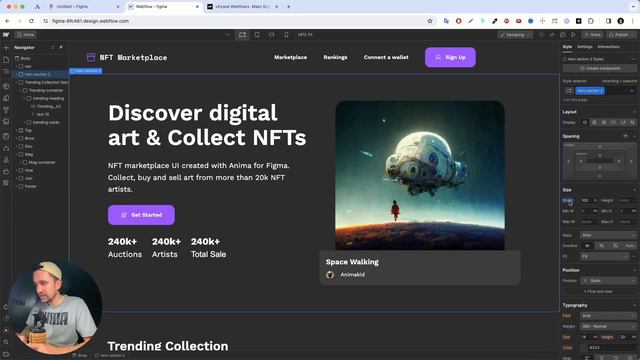Set display to none
This screenshot has width=640, height=360.
point(632,122)
